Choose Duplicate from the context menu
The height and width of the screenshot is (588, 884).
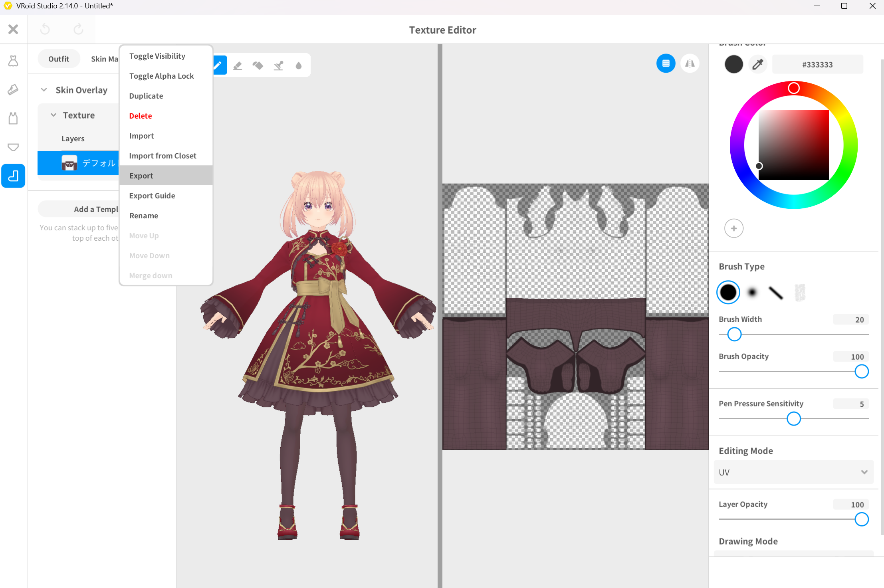pos(166,96)
